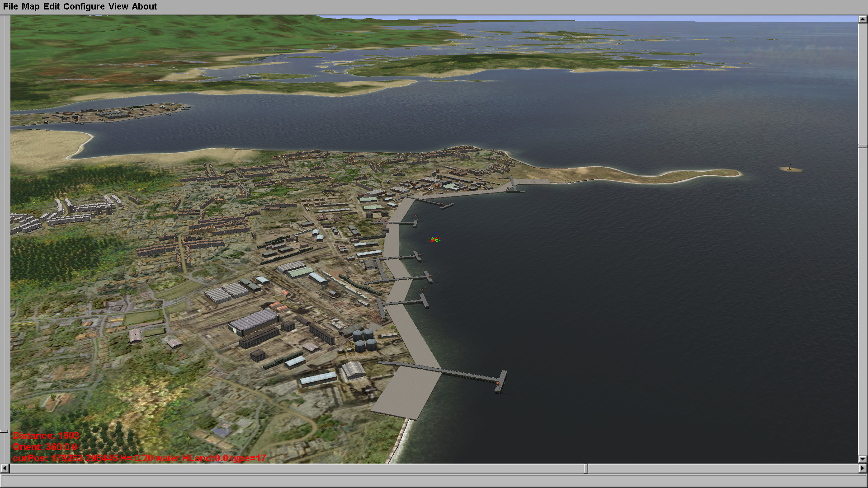Click the right vertical scrollbar thumb
The image size is (868, 488).
863,146
